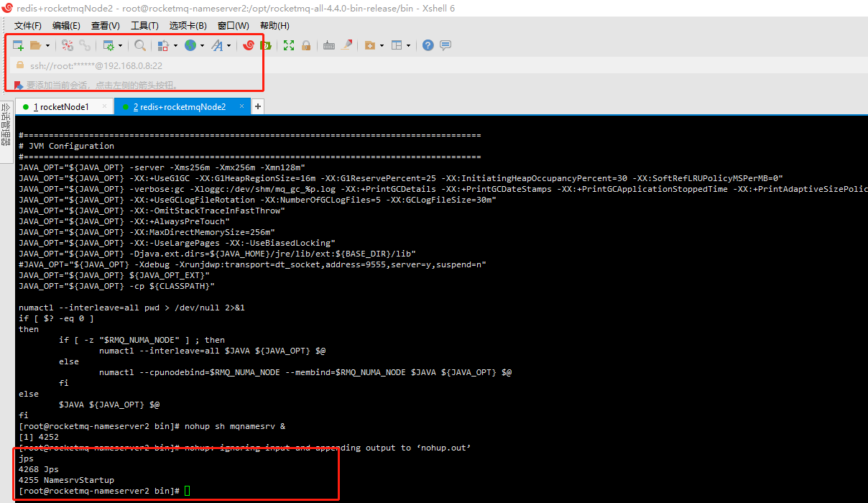Open the 工具(T) menu
The height and width of the screenshot is (503, 868).
[144, 26]
